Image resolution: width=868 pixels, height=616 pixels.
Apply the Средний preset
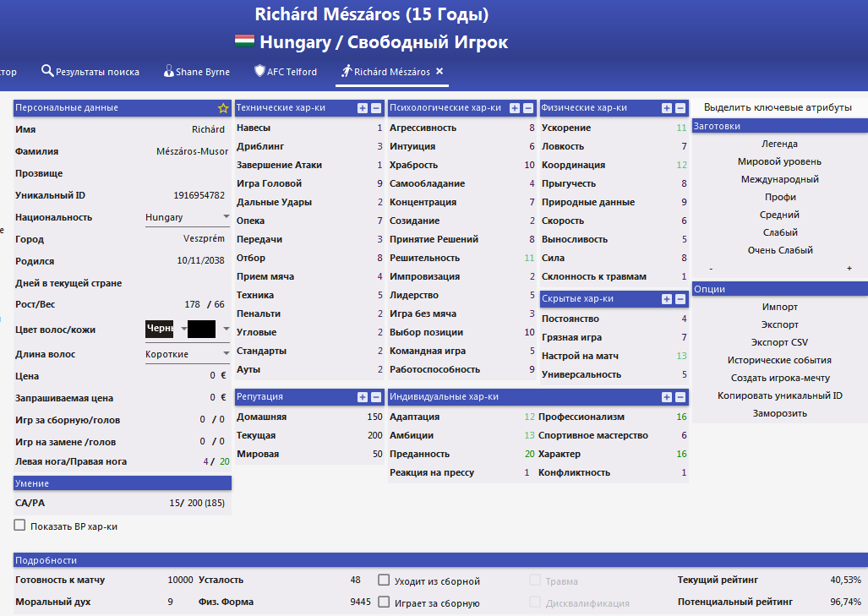tap(779, 215)
